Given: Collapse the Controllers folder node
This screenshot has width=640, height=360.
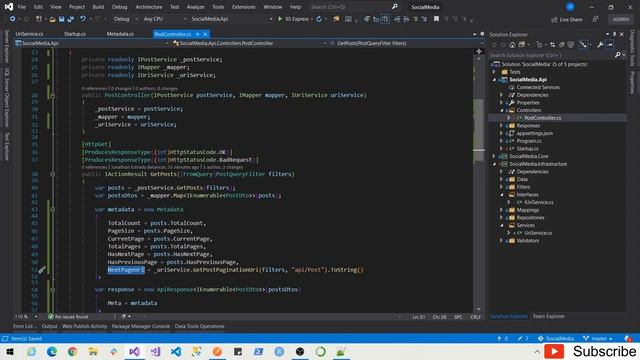Looking at the screenshot, I should (x=502, y=110).
